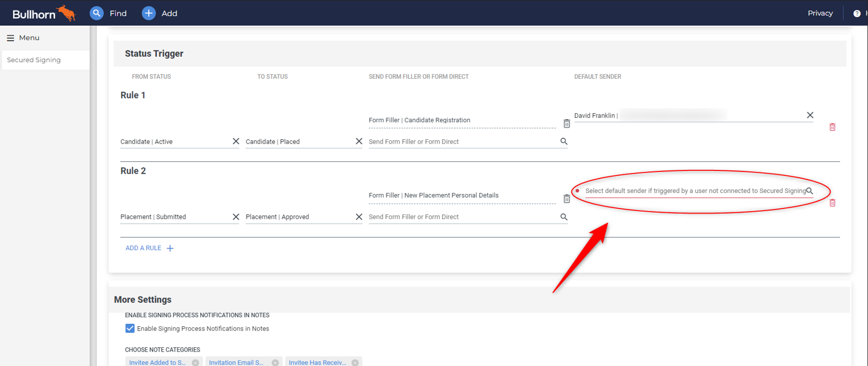Clear the Candidate | Active from status

click(x=236, y=141)
